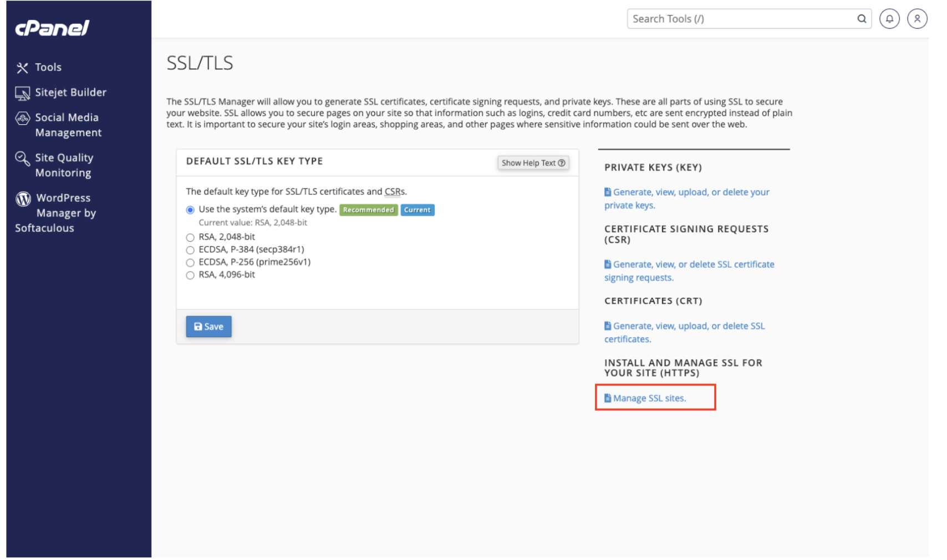The height and width of the screenshot is (560, 947).
Task: Choose ECDSA, P-384 (secp384r1) radio option
Action: click(x=190, y=250)
